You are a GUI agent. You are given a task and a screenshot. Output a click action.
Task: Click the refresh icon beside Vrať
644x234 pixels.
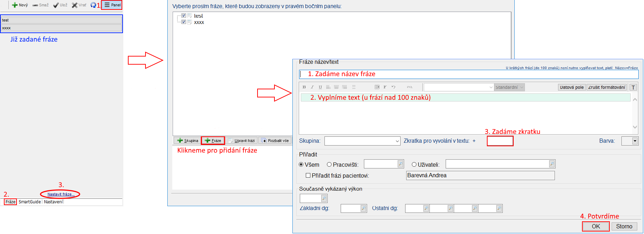click(93, 5)
